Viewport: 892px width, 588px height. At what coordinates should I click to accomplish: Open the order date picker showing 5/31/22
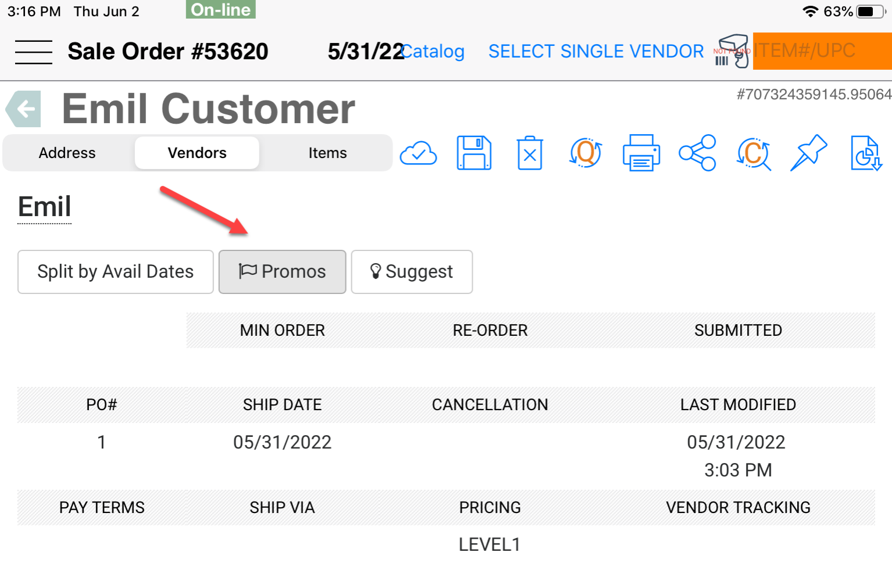[x=365, y=51]
